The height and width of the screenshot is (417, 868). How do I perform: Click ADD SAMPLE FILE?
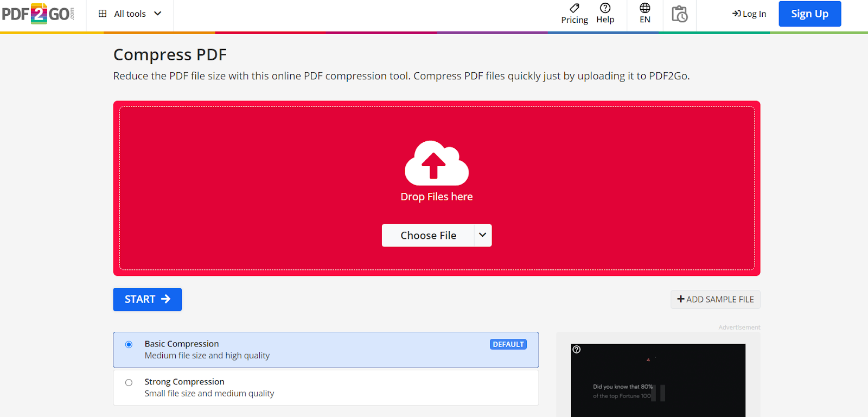(716, 300)
